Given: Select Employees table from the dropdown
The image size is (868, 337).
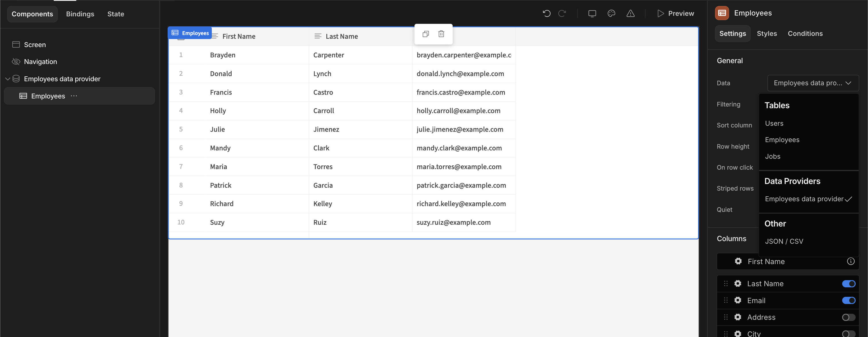Looking at the screenshot, I should click(x=809, y=140).
